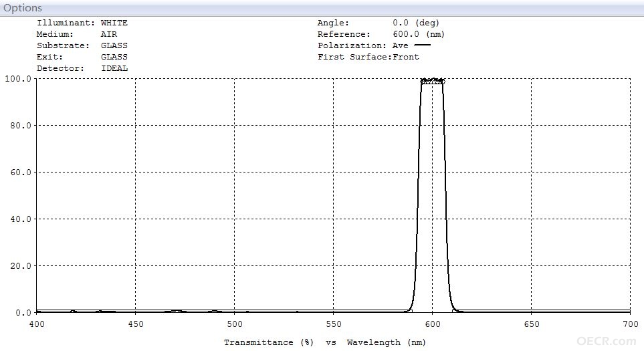Image resolution: width=644 pixels, height=351 pixels.
Task: Click the Illuminant value WHITE
Action: 114,23
